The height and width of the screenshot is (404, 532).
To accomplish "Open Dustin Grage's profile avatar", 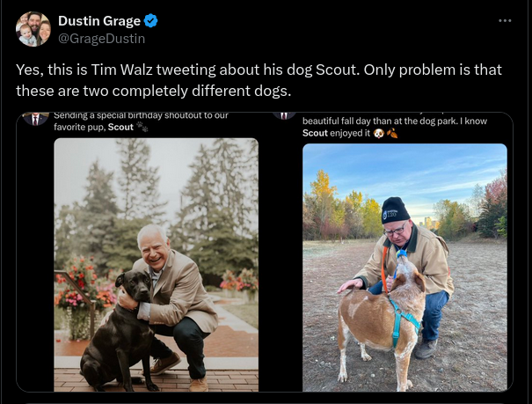I will [x=33, y=29].
